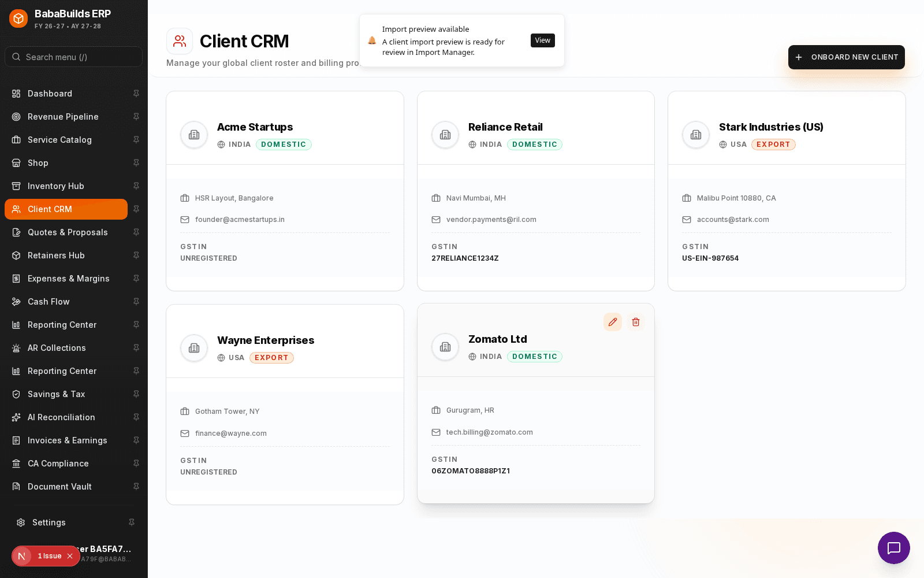The height and width of the screenshot is (578, 924).
Task: Click Wayne Enterprises building avatar
Action: [x=194, y=348]
